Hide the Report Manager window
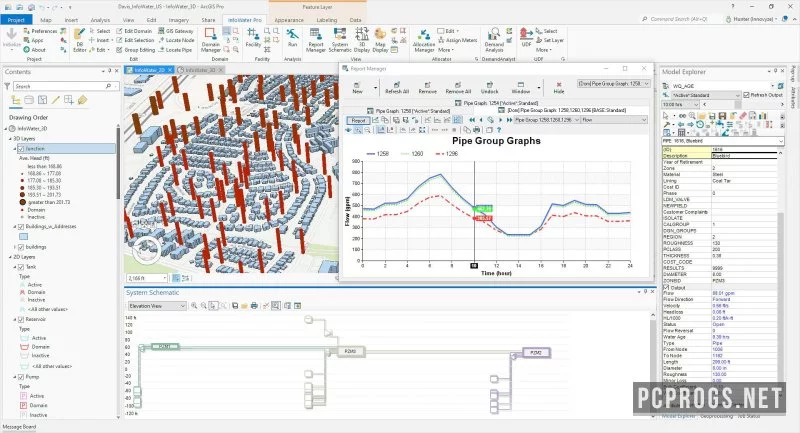The width and height of the screenshot is (800, 433). (559, 87)
